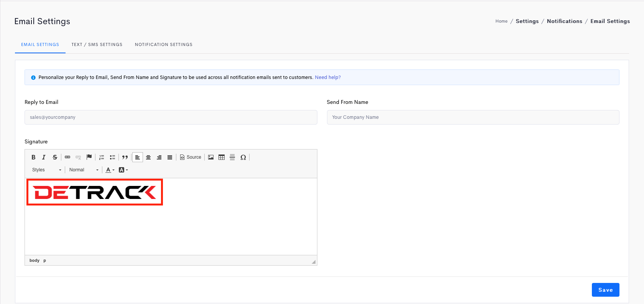
Task: Select the Detrack logo in signature
Action: (x=95, y=192)
